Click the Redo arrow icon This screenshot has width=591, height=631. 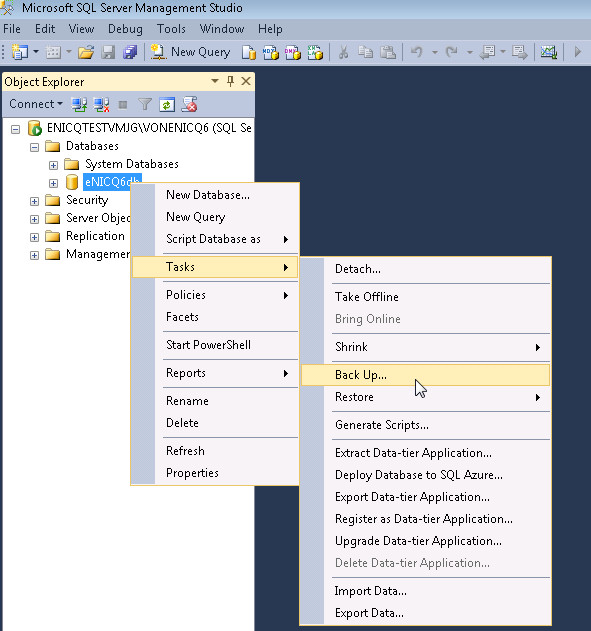[451, 52]
